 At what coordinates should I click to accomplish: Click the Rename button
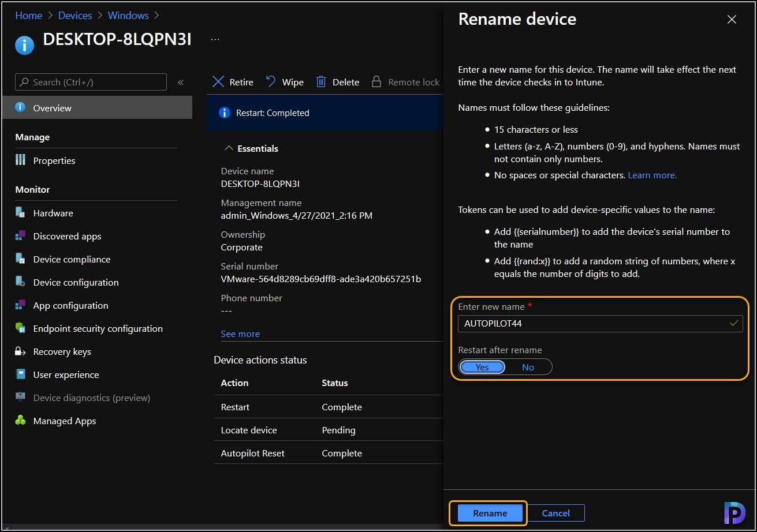[x=490, y=513]
